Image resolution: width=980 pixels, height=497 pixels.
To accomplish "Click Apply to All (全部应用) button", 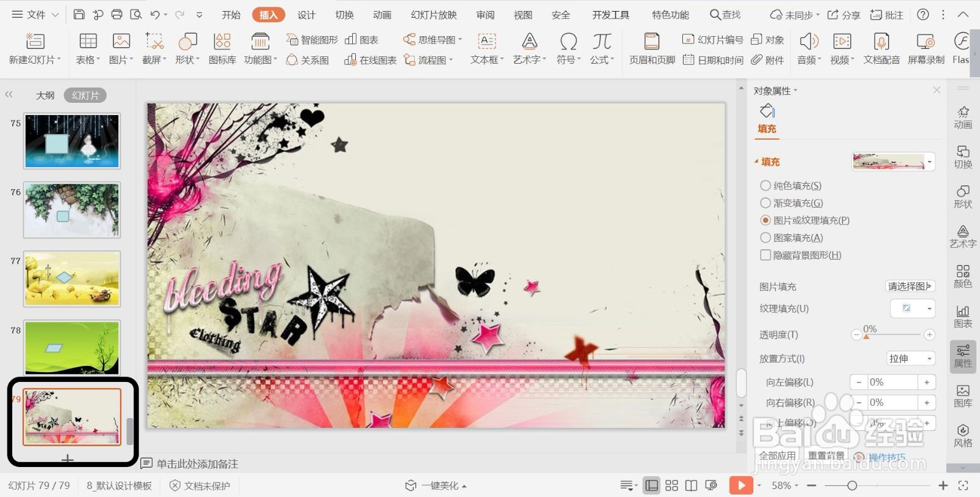I will tap(777, 455).
